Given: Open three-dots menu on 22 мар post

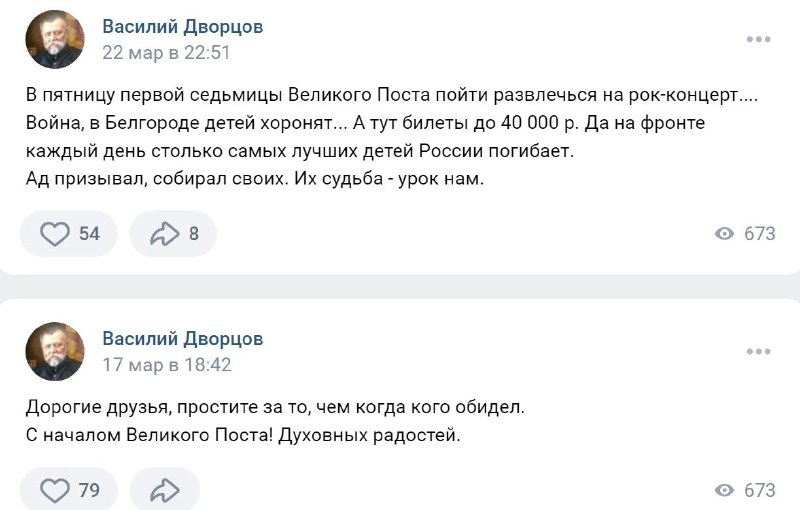Looking at the screenshot, I should pos(758,39).
